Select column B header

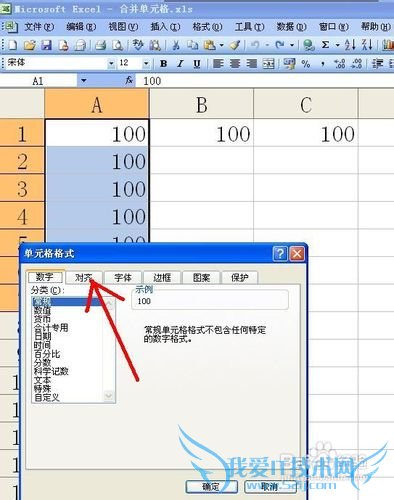click(x=201, y=104)
